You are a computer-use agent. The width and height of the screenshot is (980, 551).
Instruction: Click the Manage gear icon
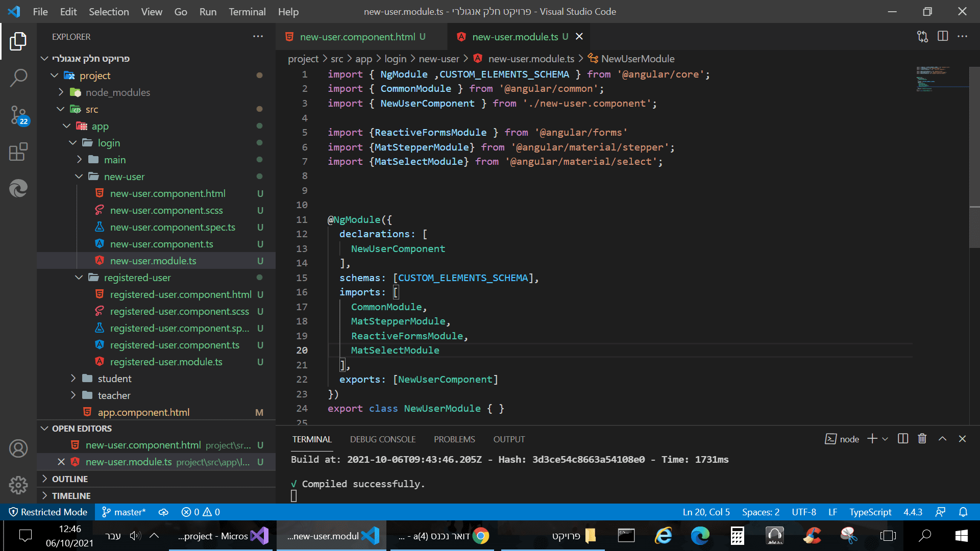18,485
